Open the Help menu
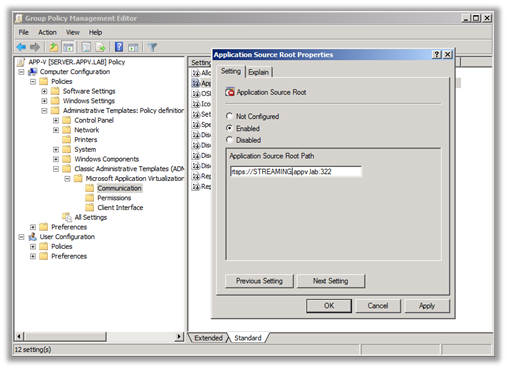The image size is (507, 369). point(95,32)
